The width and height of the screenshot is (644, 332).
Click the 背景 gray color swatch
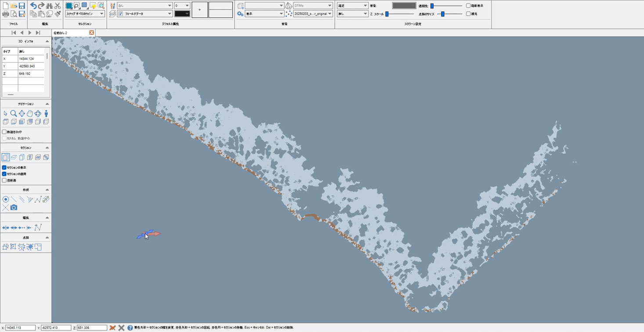(x=404, y=6)
